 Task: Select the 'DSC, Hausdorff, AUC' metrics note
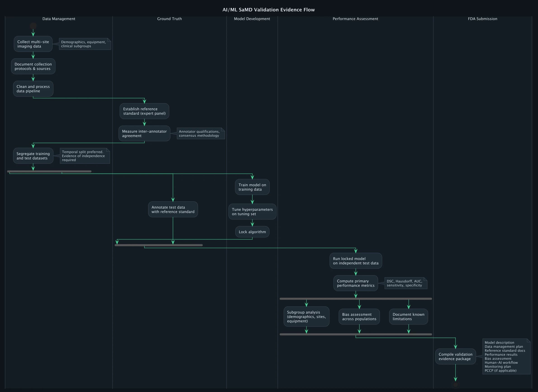405,283
